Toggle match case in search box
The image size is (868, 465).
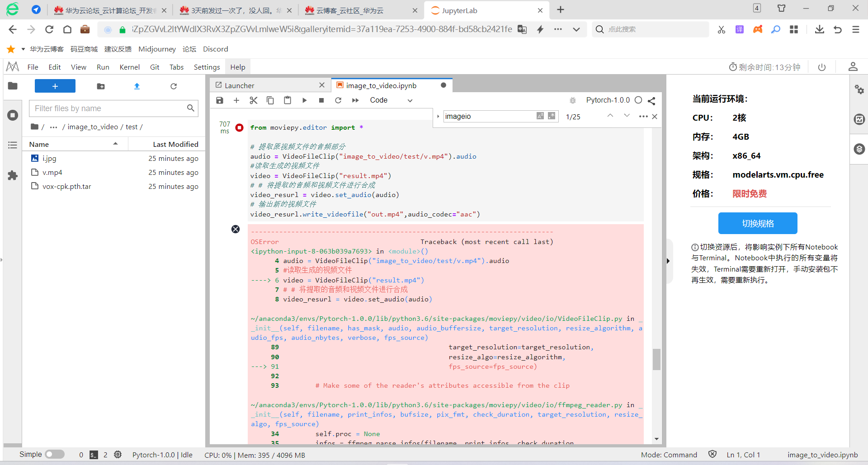[x=540, y=116]
